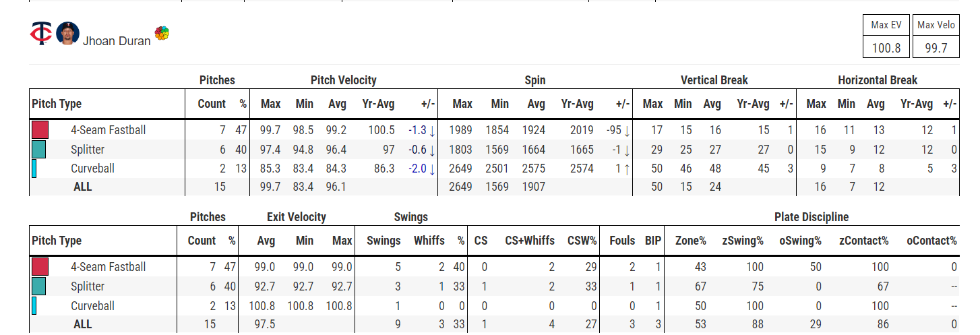Image resolution: width=980 pixels, height=335 pixels.
Task: Click the up arrow beside Curveball spin change
Action: click(x=626, y=169)
